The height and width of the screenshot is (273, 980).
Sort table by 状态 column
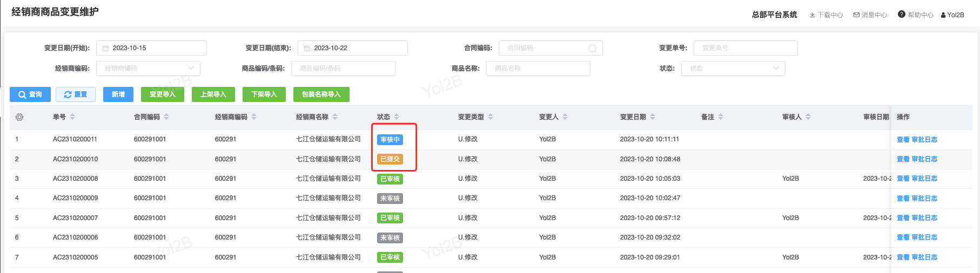pos(397,117)
